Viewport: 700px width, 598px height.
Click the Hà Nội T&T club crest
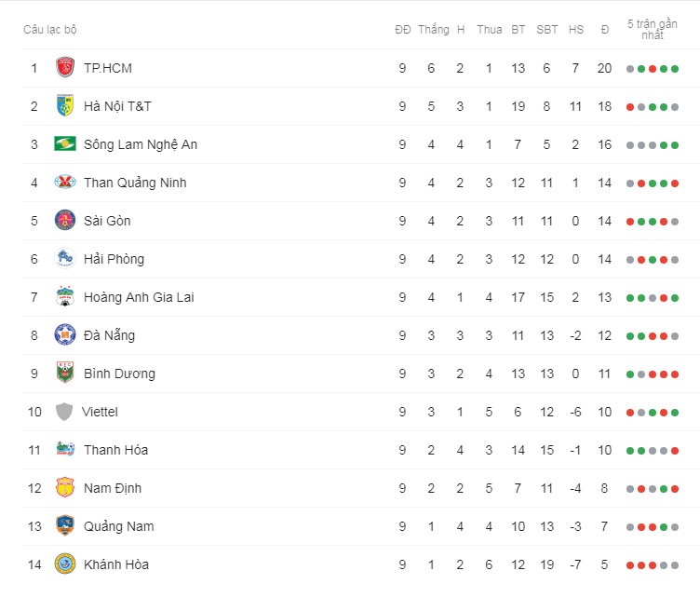65,105
